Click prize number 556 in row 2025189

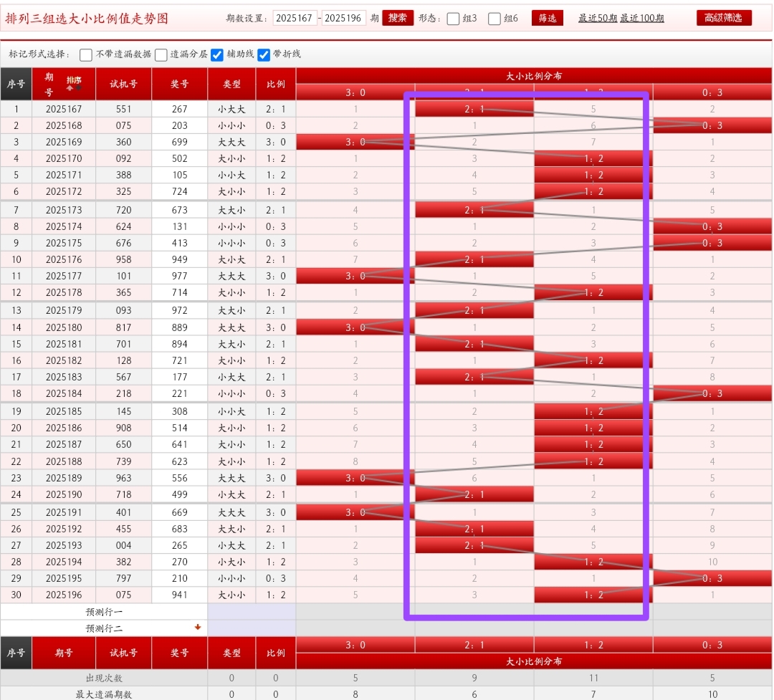(x=180, y=479)
